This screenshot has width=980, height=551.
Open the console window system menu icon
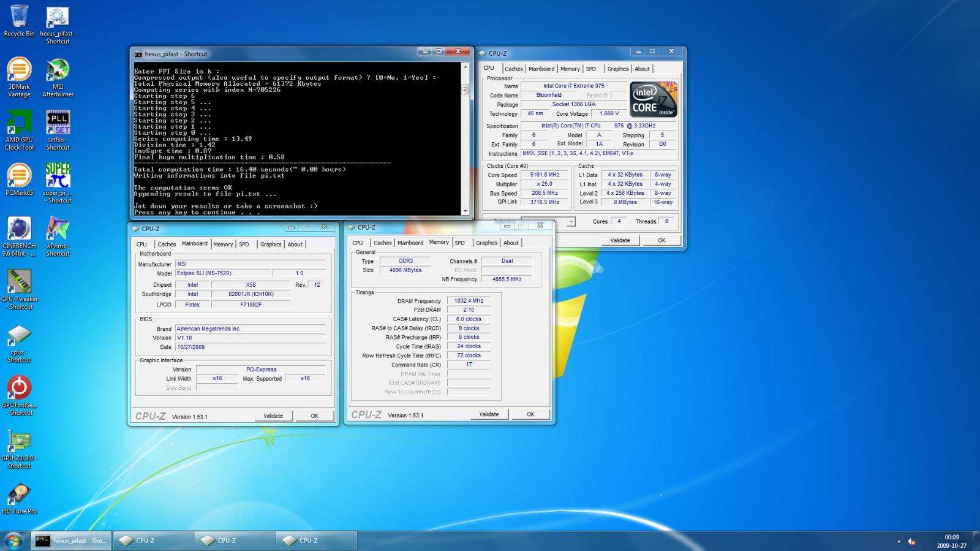coord(138,54)
